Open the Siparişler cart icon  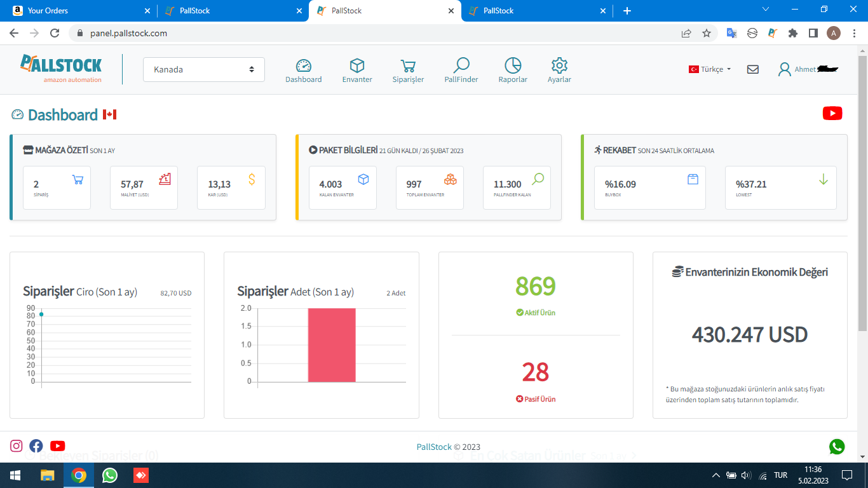click(408, 65)
